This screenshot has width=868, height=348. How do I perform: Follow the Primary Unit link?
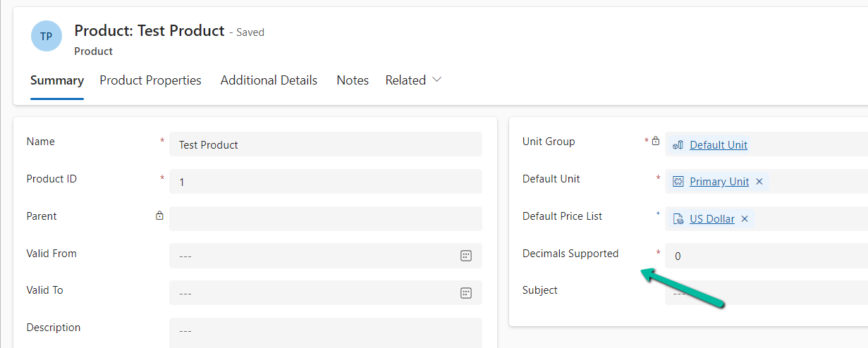click(719, 182)
